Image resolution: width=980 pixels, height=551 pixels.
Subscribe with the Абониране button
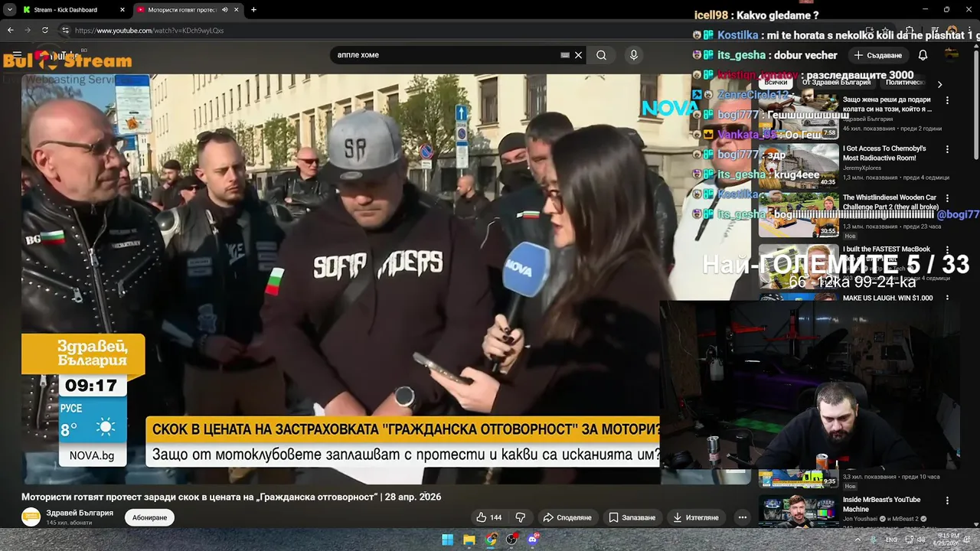click(x=149, y=517)
